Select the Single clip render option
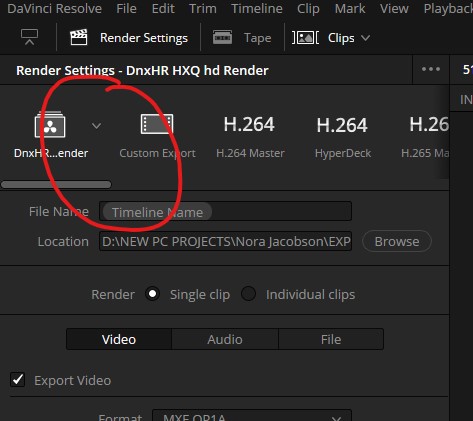The image size is (473, 421). pos(153,294)
